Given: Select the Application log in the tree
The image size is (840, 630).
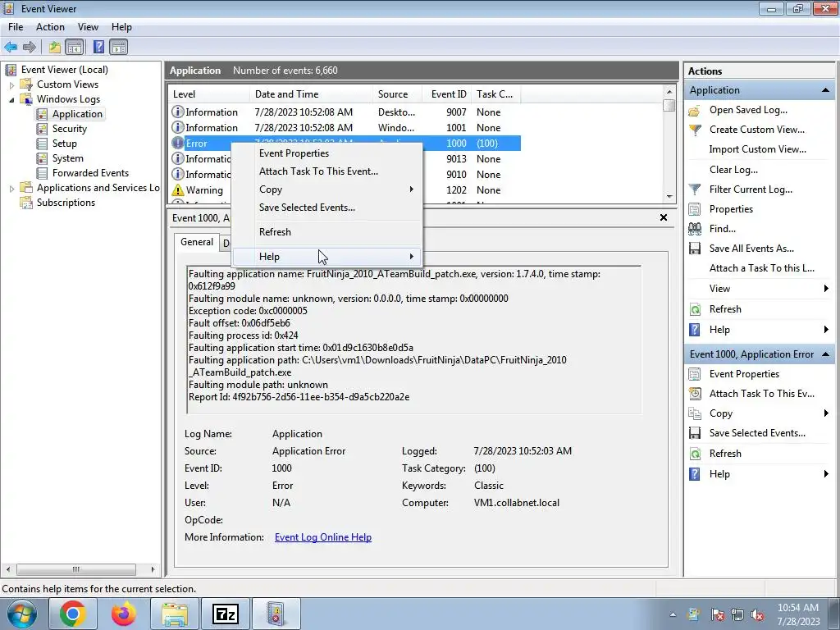Looking at the screenshot, I should pyautogui.click(x=77, y=114).
